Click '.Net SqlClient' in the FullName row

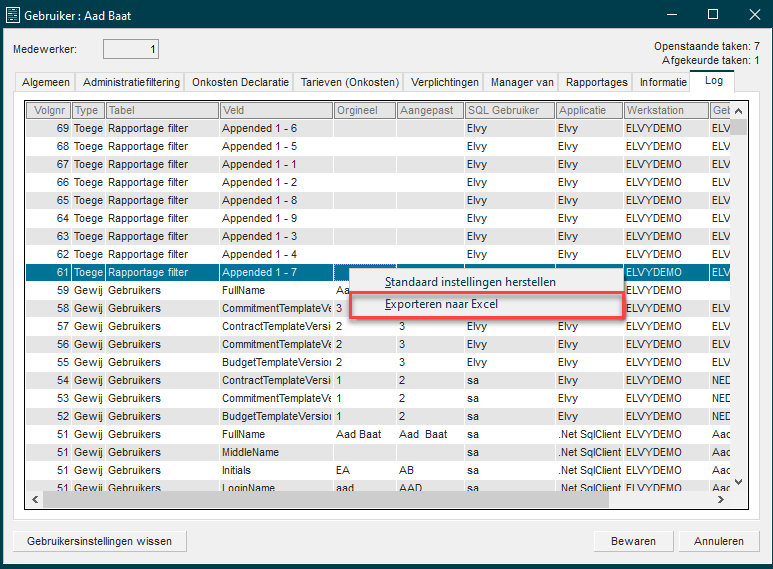589,434
